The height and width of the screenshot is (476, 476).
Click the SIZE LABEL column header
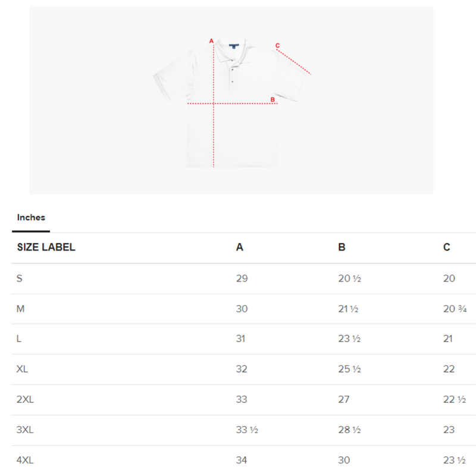pos(46,248)
